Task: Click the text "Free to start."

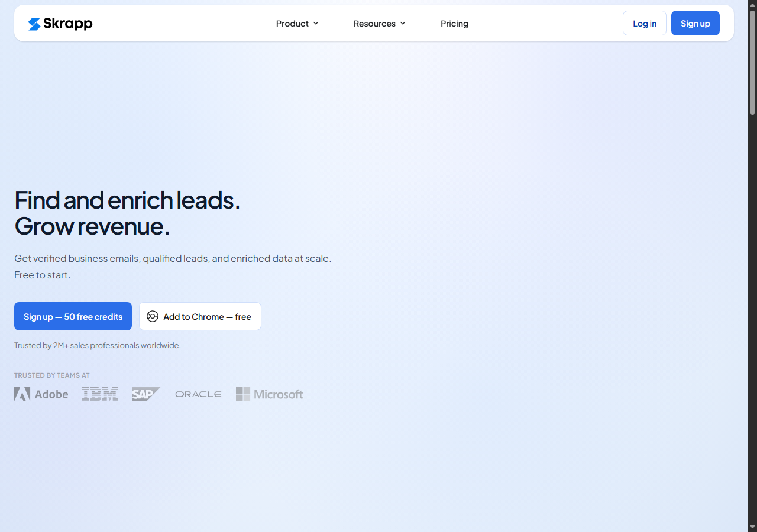Action: tap(42, 275)
